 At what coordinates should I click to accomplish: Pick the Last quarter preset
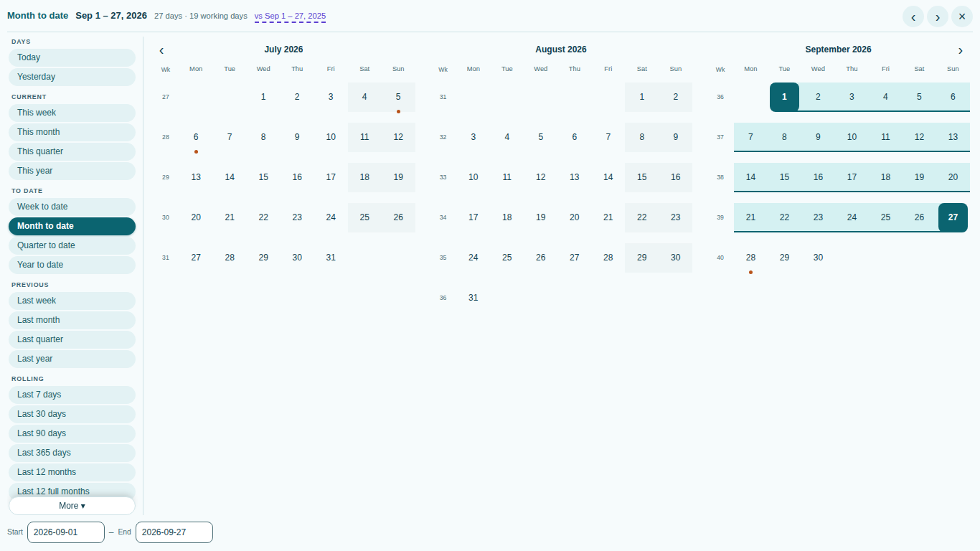(x=72, y=339)
